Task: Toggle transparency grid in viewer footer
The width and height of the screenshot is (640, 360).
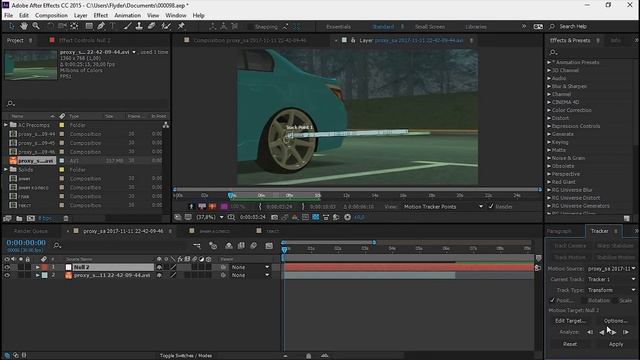Action: click(x=316, y=217)
